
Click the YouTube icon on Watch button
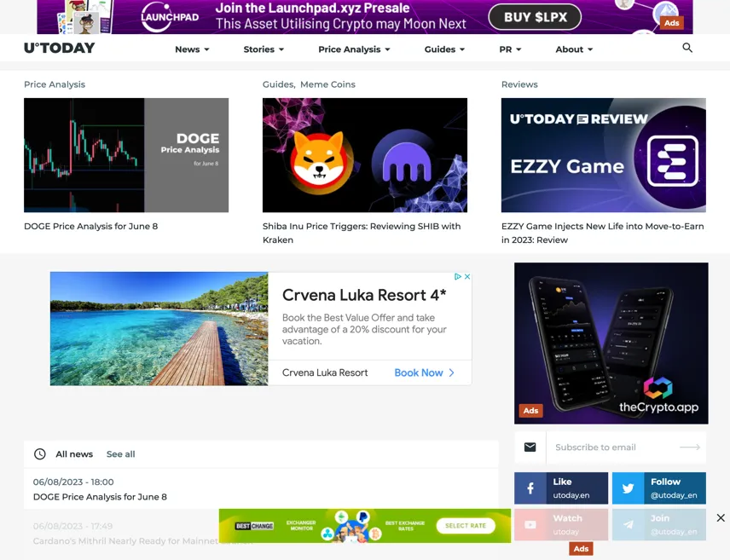(530, 524)
